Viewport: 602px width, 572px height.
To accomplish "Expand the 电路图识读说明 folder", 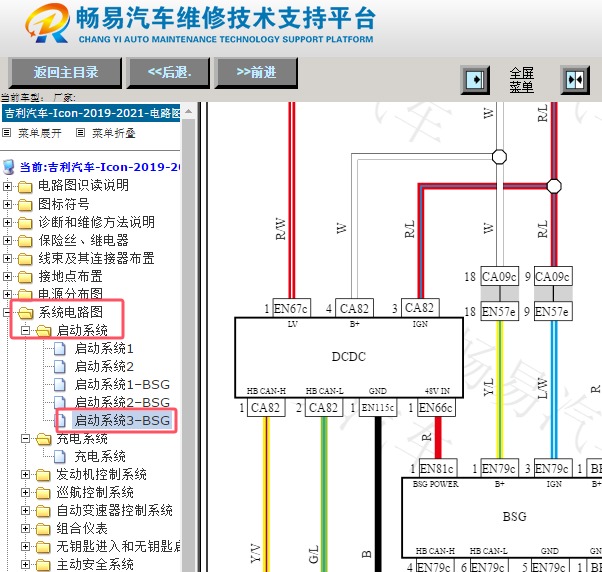I will 7,186.
